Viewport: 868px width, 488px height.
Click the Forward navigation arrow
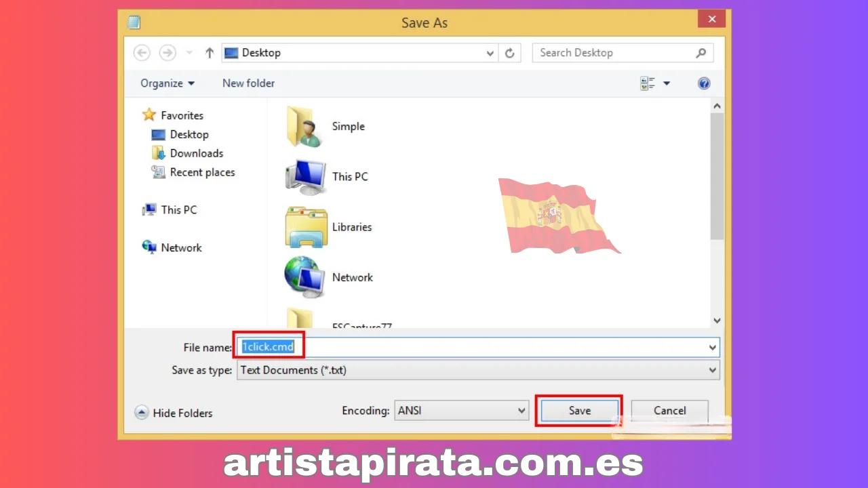point(167,52)
